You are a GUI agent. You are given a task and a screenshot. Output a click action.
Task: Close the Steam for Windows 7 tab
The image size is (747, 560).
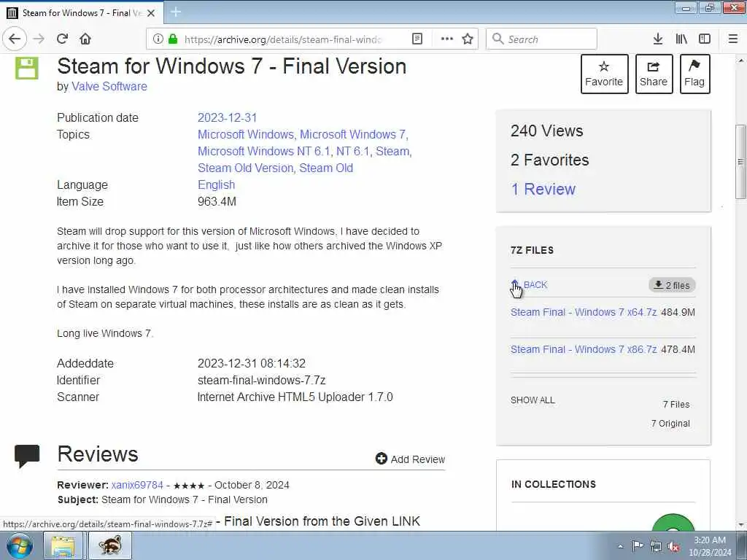[151, 13]
